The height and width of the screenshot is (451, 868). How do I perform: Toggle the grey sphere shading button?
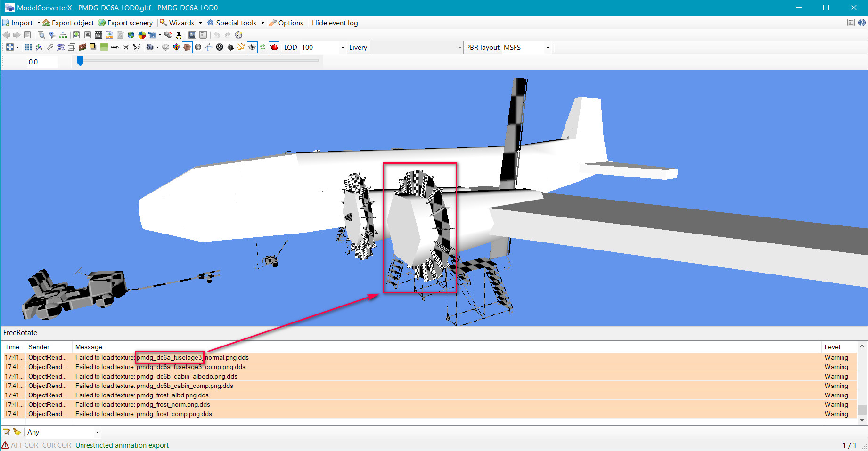point(198,47)
